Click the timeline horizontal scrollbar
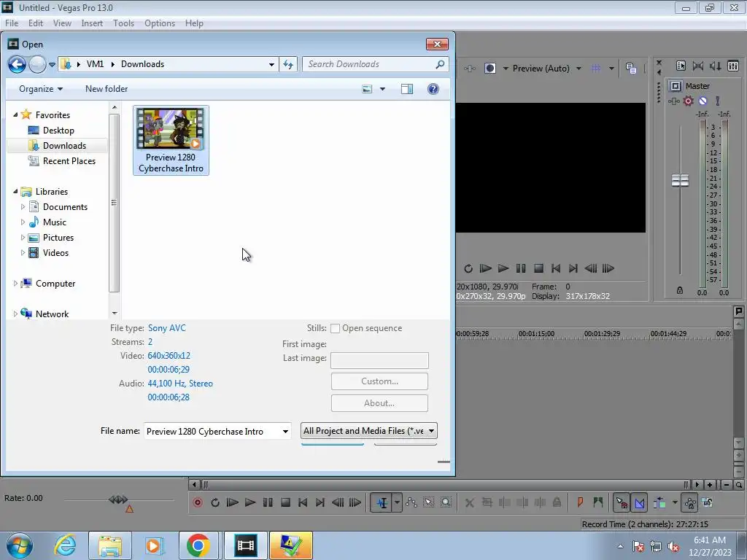The height and width of the screenshot is (560, 747). 444,485
